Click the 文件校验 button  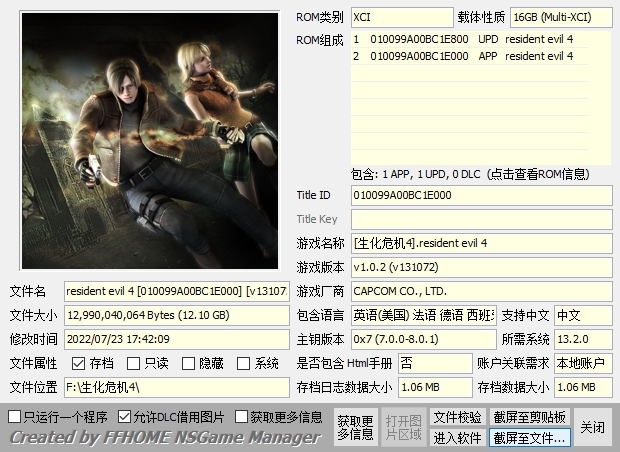click(x=457, y=417)
